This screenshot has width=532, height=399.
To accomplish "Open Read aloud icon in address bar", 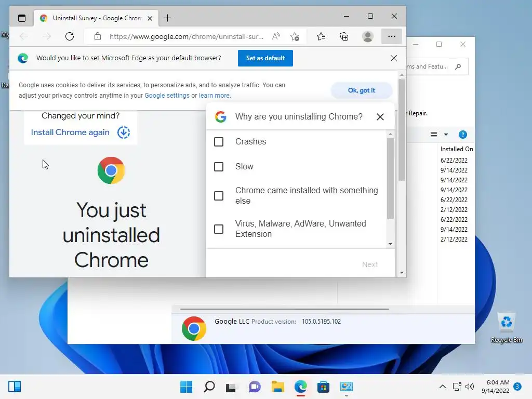I will click(x=276, y=36).
